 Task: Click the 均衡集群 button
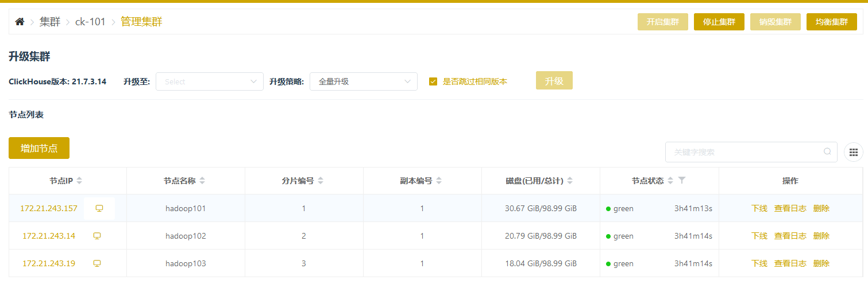832,22
